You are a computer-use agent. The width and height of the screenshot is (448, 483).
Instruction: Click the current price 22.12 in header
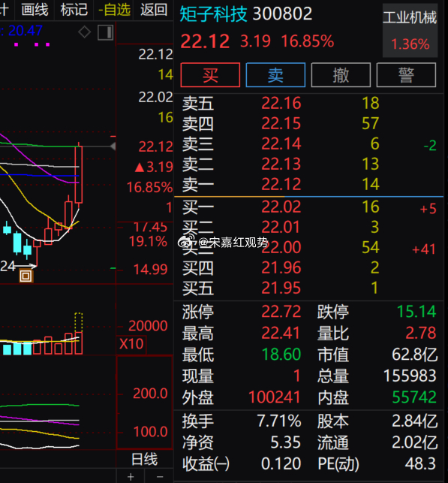pos(205,41)
